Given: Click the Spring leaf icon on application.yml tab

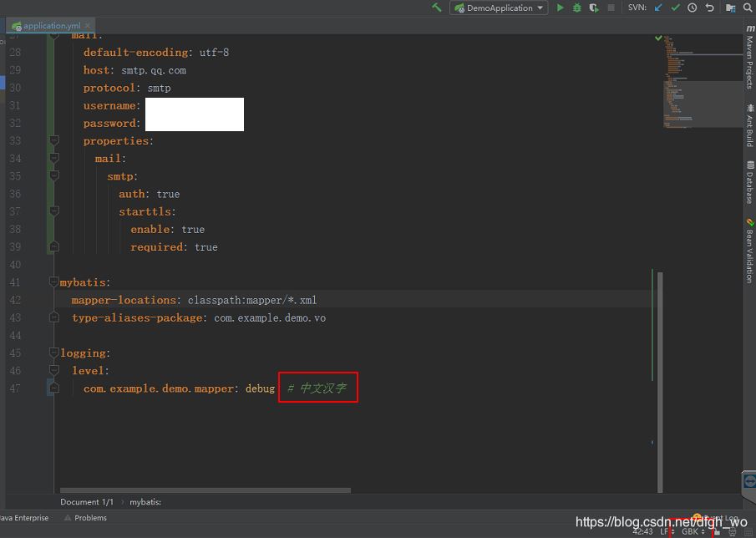Looking at the screenshot, I should click(17, 26).
